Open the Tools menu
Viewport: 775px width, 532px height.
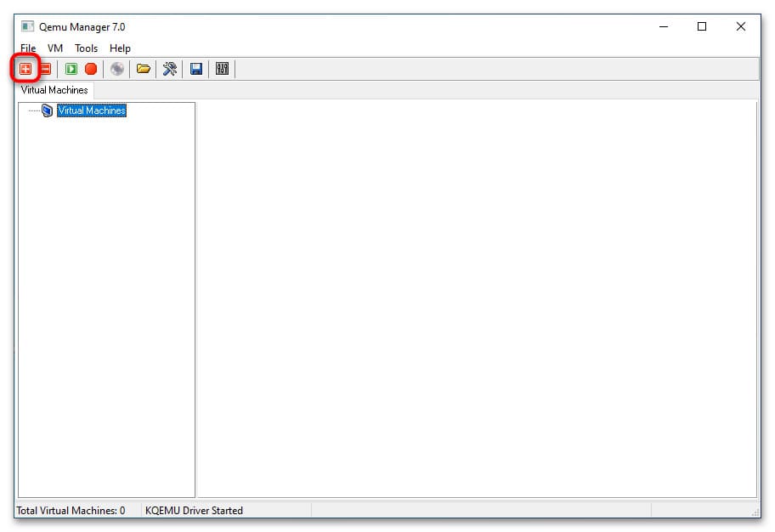[86, 48]
